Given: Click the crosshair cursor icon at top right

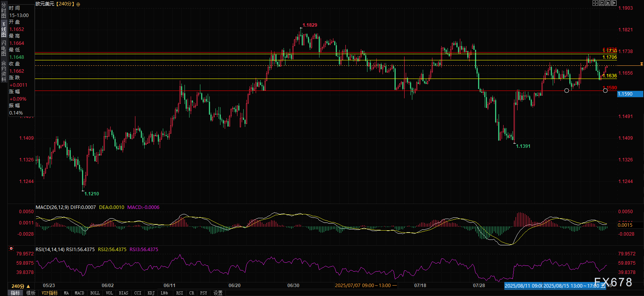Looking at the screenshot, I should (x=595, y=3).
